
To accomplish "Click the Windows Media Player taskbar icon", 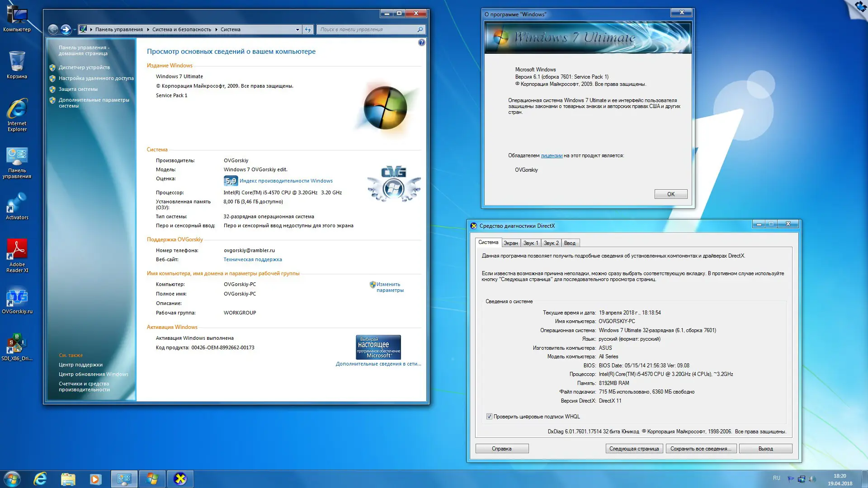I will pos(95,479).
